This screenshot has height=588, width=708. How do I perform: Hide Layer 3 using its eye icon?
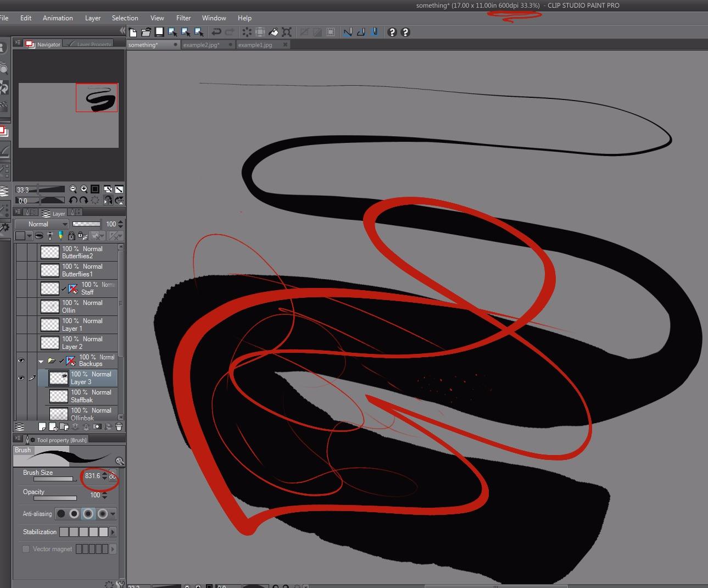coord(21,378)
